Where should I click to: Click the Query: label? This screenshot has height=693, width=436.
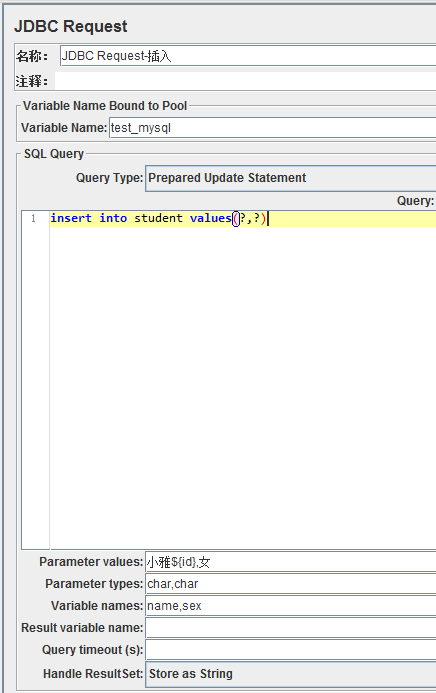click(415, 201)
